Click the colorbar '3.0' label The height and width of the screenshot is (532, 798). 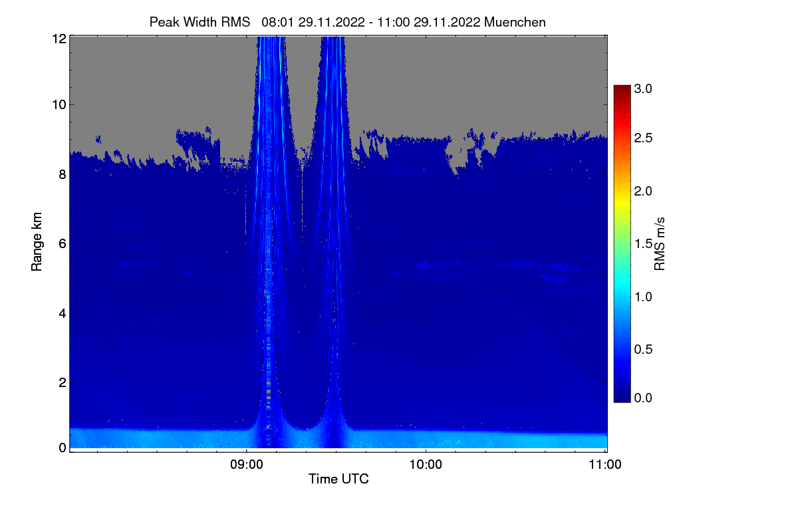[x=644, y=88]
